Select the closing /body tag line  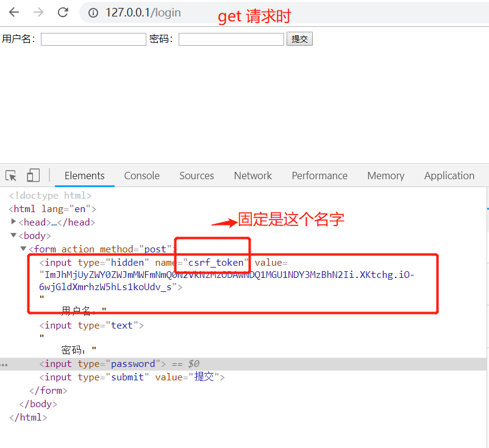tap(38, 404)
